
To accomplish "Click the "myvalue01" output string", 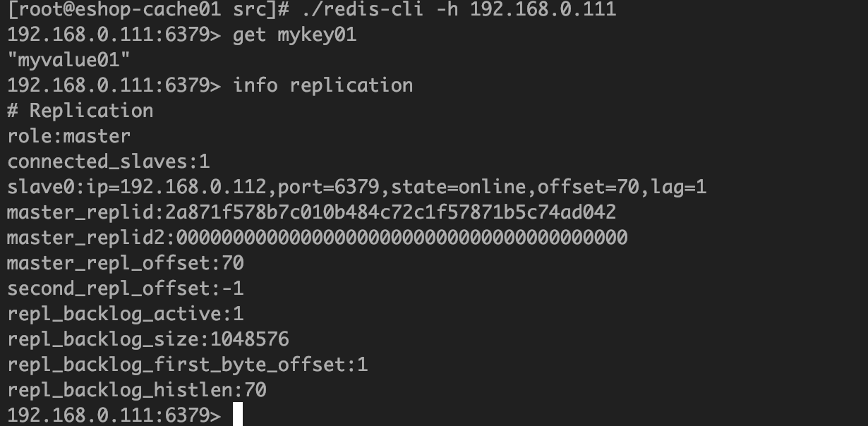I will 69,59.
